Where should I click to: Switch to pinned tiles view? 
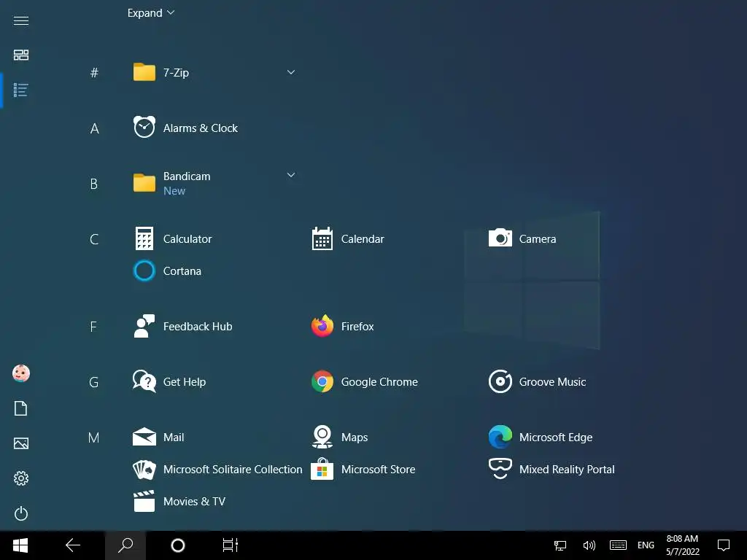21,55
